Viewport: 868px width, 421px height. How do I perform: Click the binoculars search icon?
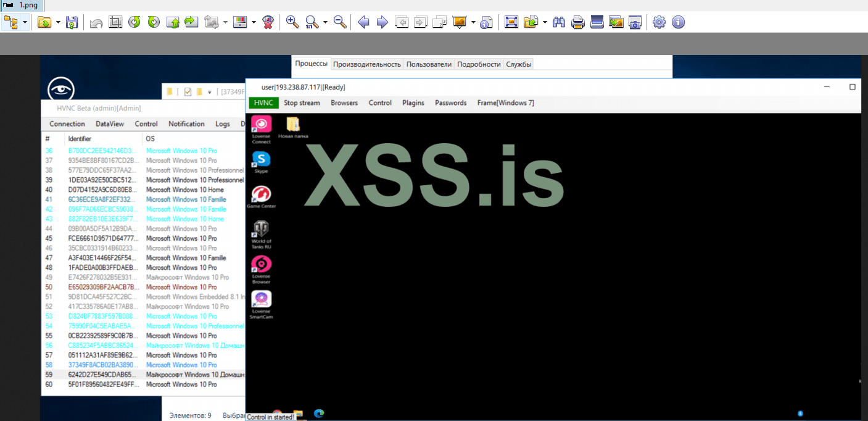coord(559,23)
